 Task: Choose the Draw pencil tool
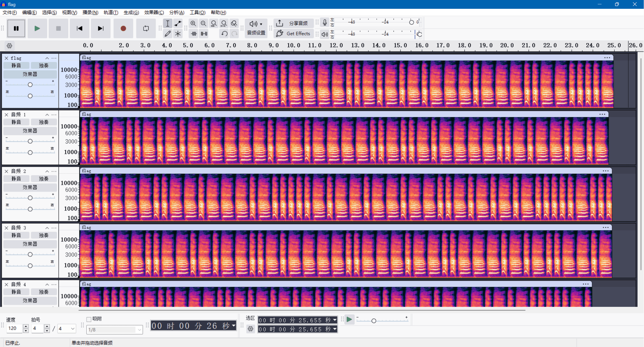[x=167, y=34]
